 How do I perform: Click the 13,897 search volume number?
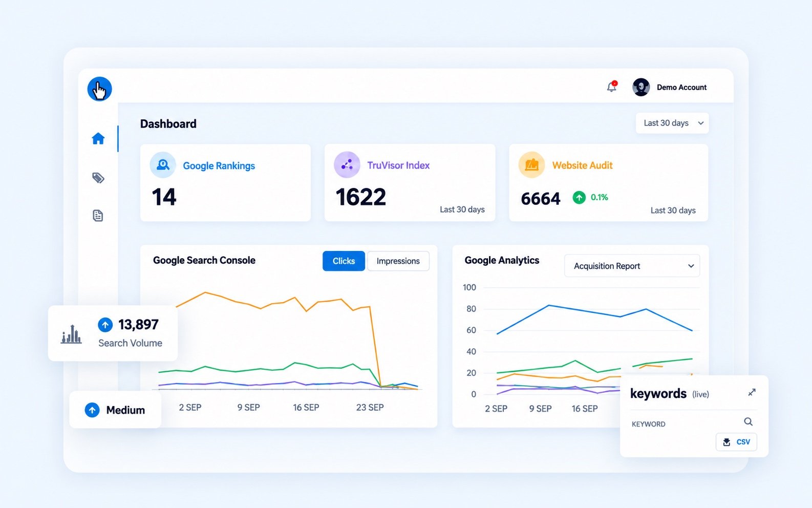tap(138, 325)
